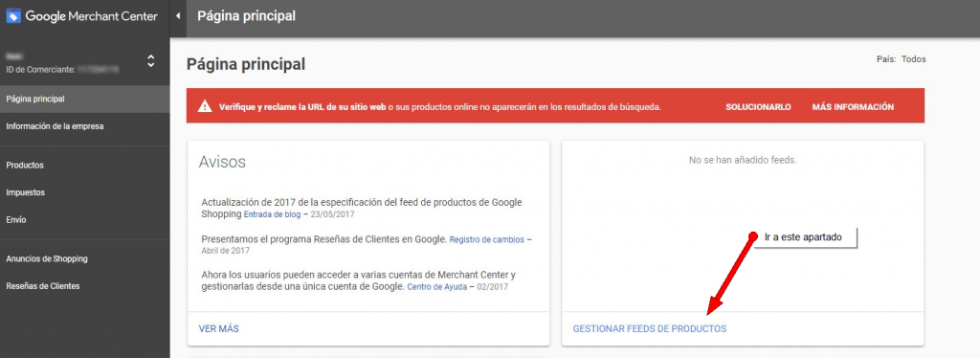Click GESTIONAR FEEDS DE PRODUCTOS
Viewport: 980px width, 358px height.
650,328
